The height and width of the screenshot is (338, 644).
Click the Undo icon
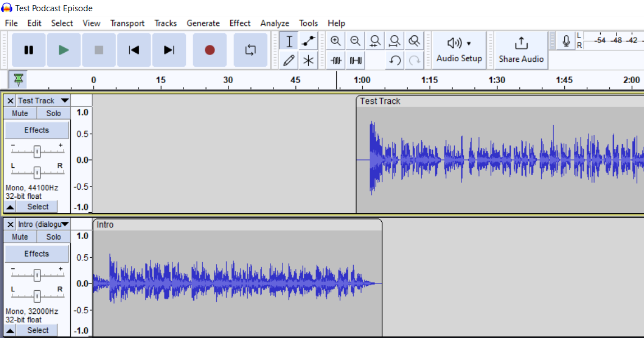pos(394,60)
